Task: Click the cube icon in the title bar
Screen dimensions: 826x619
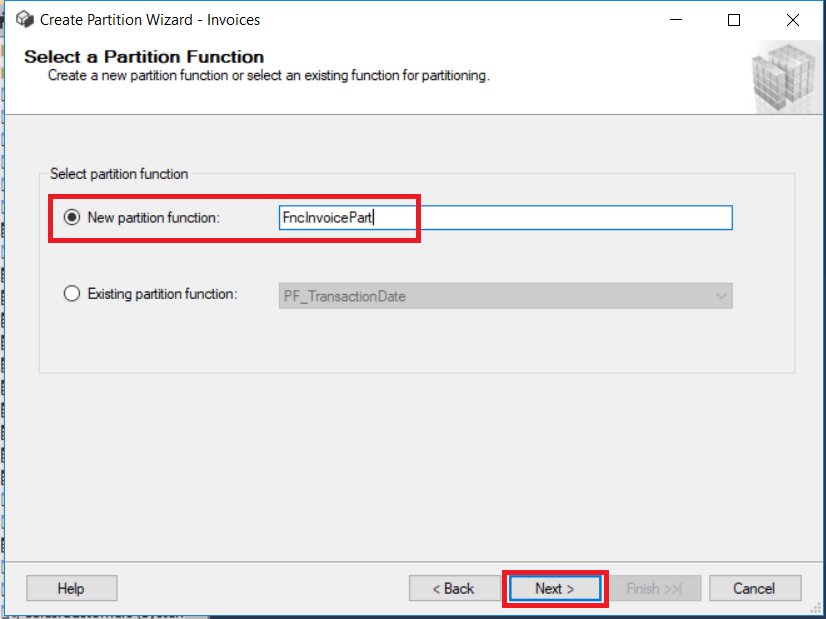Action: (x=24, y=18)
